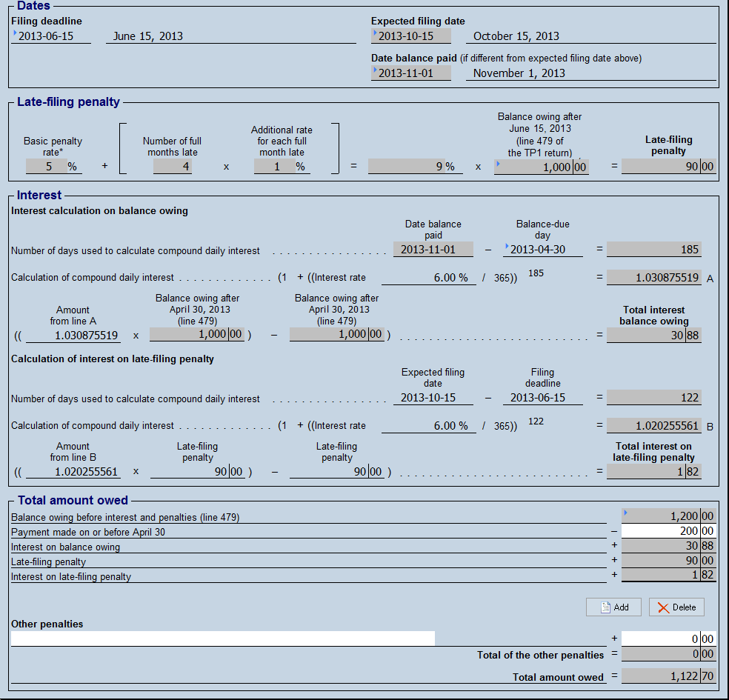Screen dimensions: 729x700
Task: Click the 1.020255561 result on line B
Action: point(653,426)
